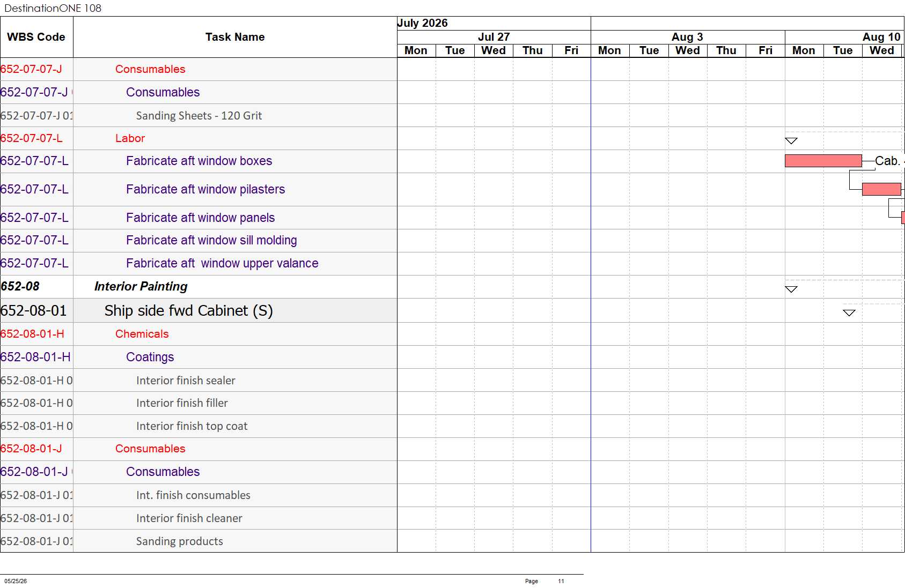This screenshot has width=905, height=588.
Task: Select the red Labor task row
Action: (198, 138)
